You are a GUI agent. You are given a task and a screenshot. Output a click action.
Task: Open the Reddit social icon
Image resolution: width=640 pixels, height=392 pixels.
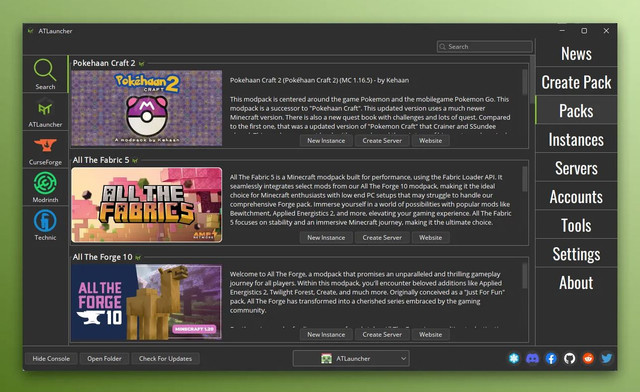[588, 359]
